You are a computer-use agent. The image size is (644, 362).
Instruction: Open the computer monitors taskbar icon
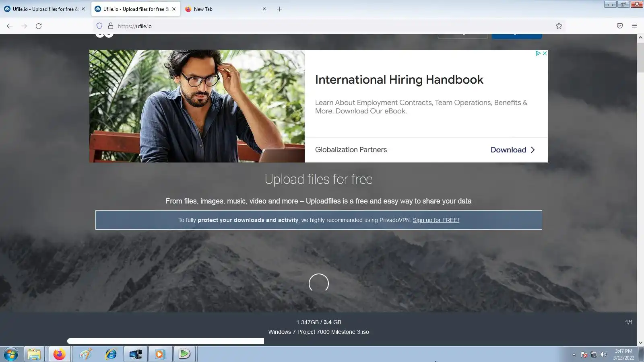tap(136, 354)
